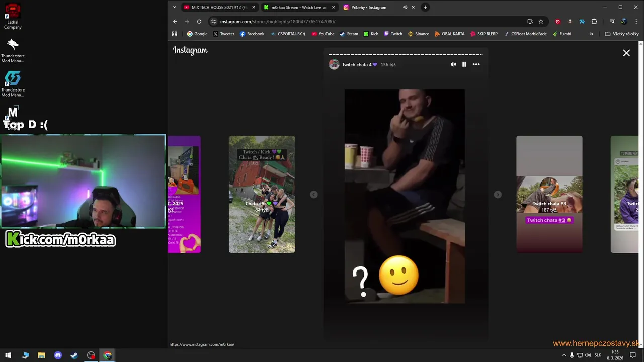Screen dimensions: 644x362
Task: Select the Príbehy Instagram tab
Action: tap(369, 7)
